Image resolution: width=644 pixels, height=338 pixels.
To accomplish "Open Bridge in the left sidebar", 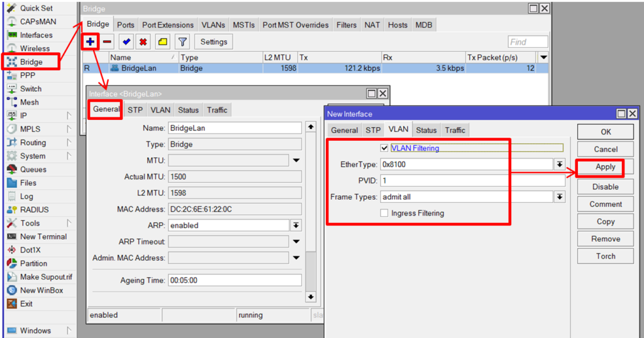I will pos(31,62).
